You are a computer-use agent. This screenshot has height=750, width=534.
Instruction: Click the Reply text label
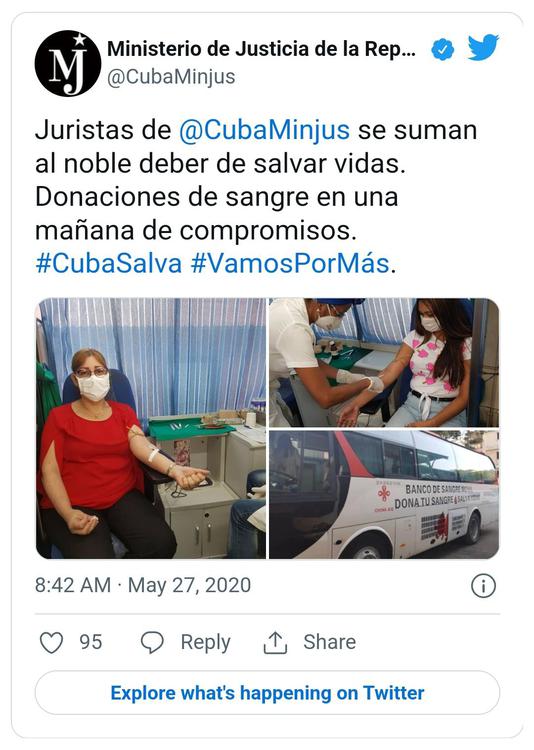click(205, 642)
